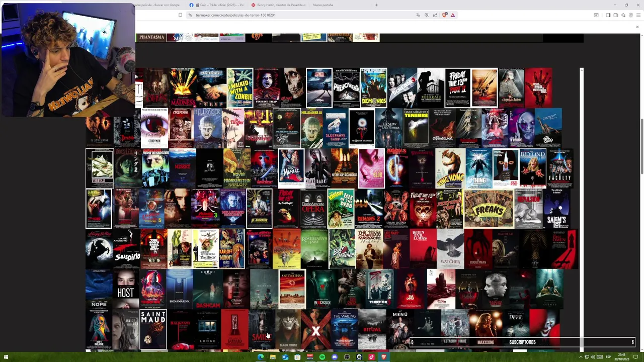Screen dimensions: 644x362
Task: Select the Suspiria poster
Action: [x=127, y=249]
